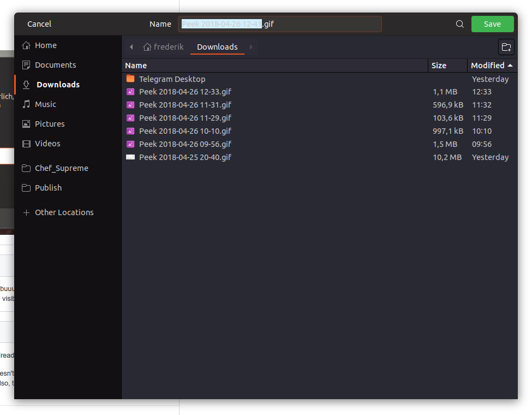Click the Videos film icon in the sidebar
This screenshot has height=415, width=532.
coord(26,144)
